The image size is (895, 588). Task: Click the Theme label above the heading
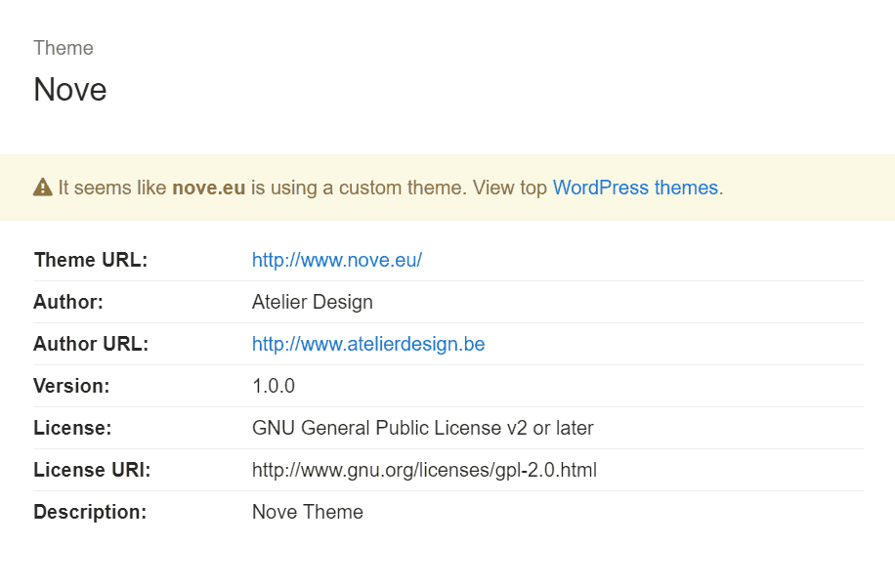(63, 47)
